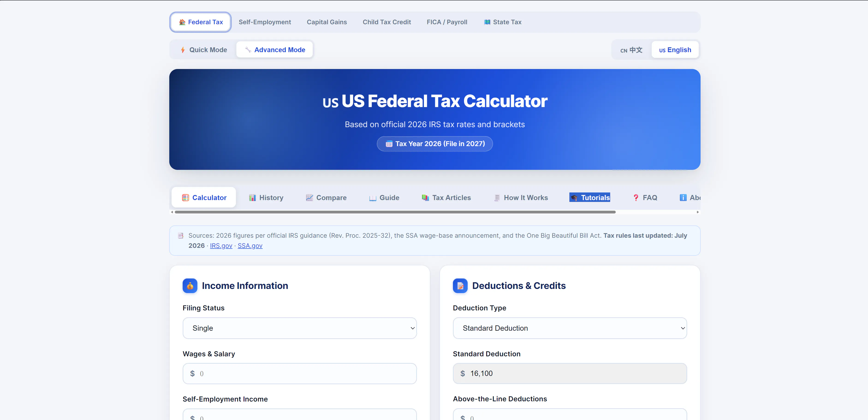Click the Above-the-Line Deductions input
Screen dimensions: 868x420
570,415
